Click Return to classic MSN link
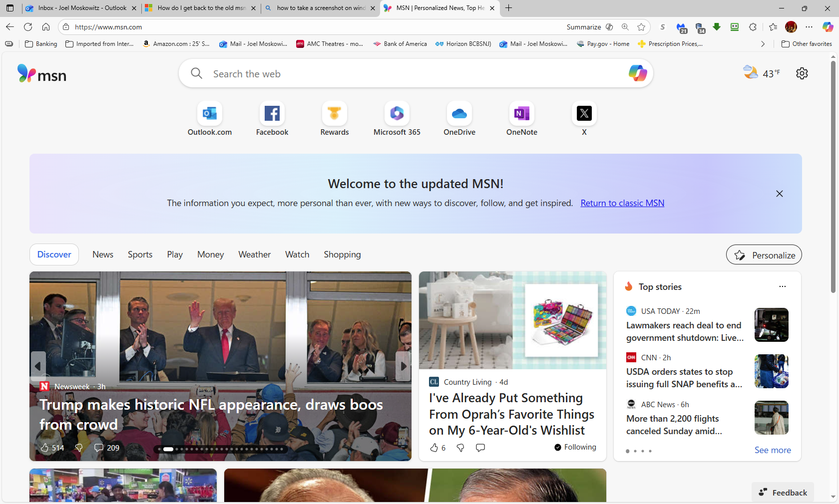Viewport: 839px width, 504px height. point(622,203)
